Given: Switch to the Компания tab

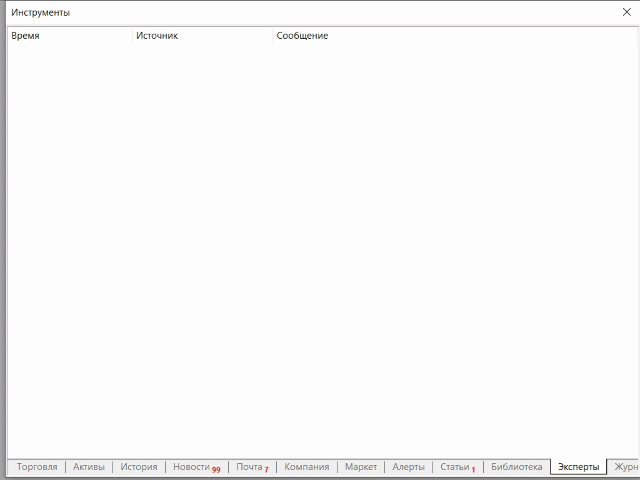Looking at the screenshot, I should pos(307,467).
